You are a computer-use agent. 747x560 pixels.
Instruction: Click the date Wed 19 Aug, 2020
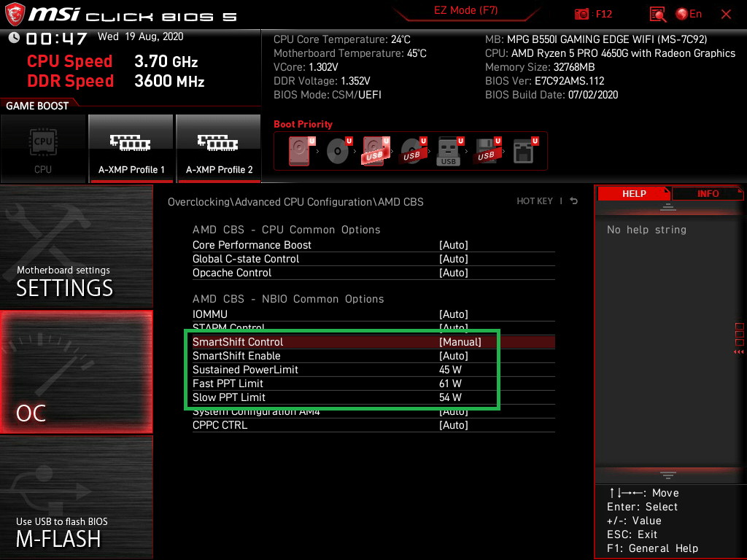coord(141,36)
